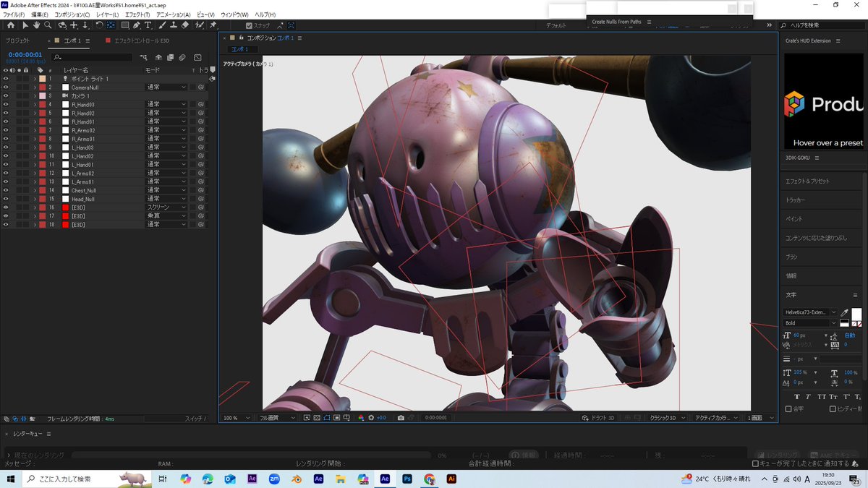Hide the CameraNull layer
The height and width of the screenshot is (488, 868).
[6, 87]
